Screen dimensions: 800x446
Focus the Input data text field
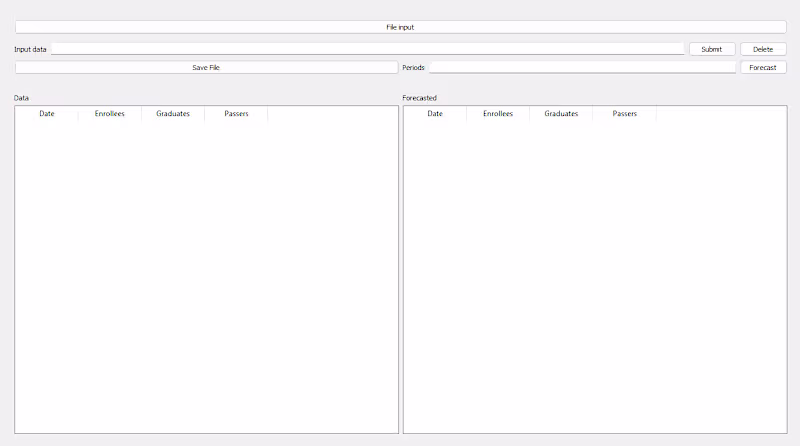coord(367,49)
